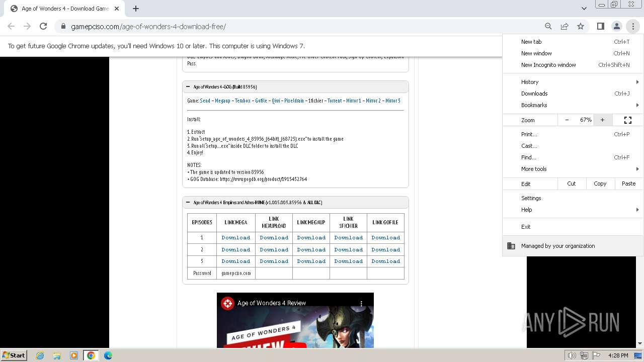Click the browser back arrow
The image size is (644, 362).
point(11,26)
